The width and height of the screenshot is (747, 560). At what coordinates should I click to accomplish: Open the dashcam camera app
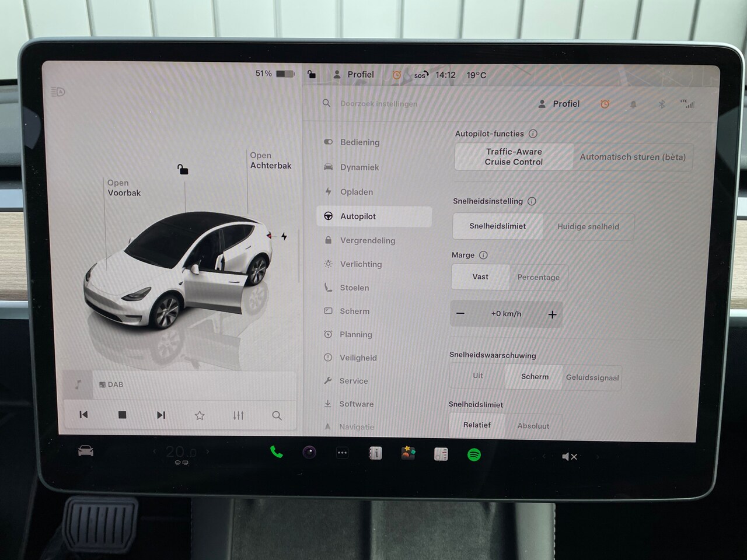pos(309,453)
